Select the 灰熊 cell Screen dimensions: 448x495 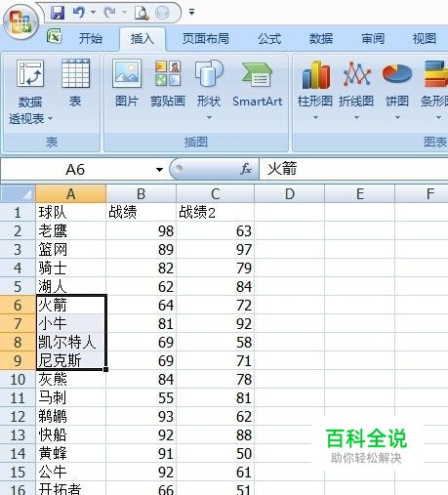(x=70, y=380)
